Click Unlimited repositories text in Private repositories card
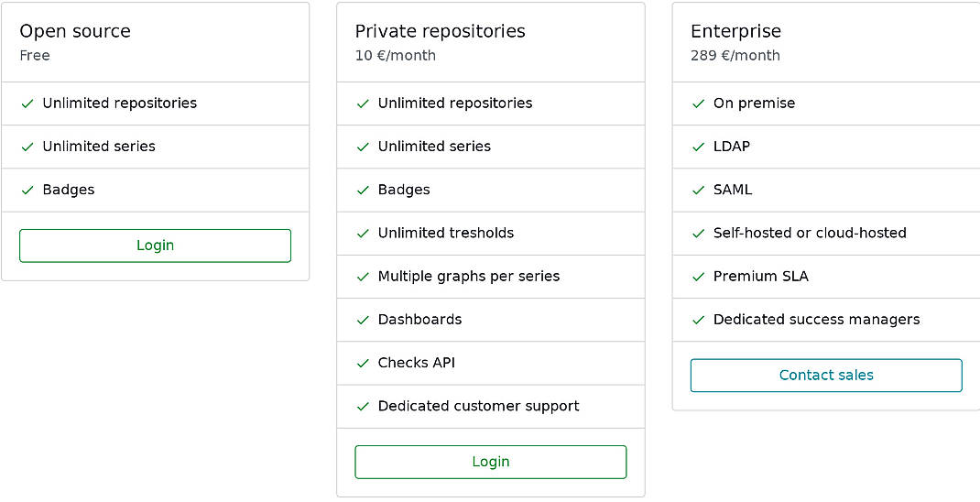 point(455,104)
